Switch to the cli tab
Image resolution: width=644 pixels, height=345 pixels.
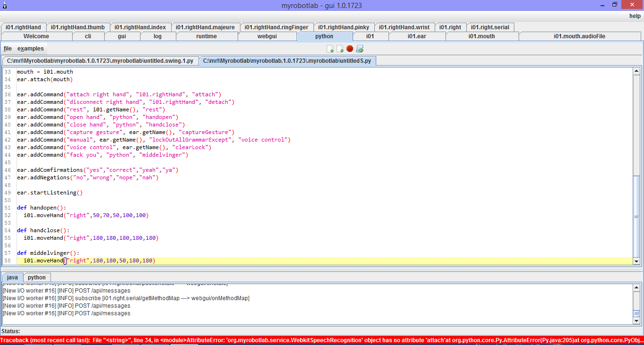(x=88, y=36)
